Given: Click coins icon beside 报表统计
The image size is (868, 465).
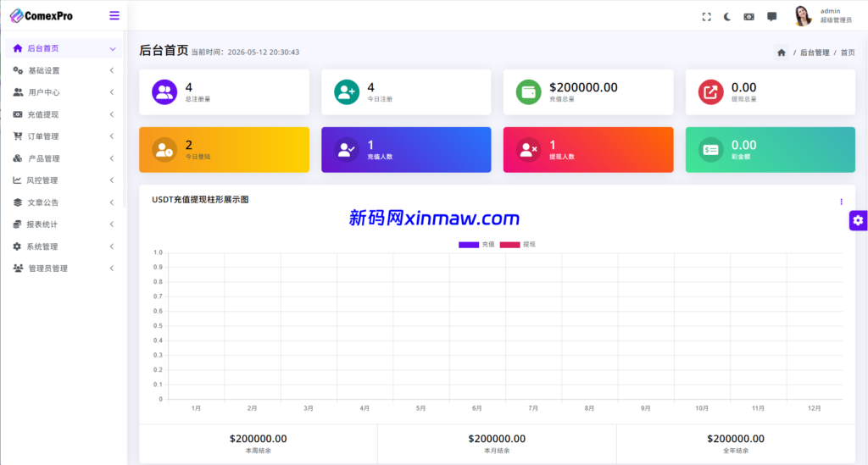Looking at the screenshot, I should tap(17, 224).
